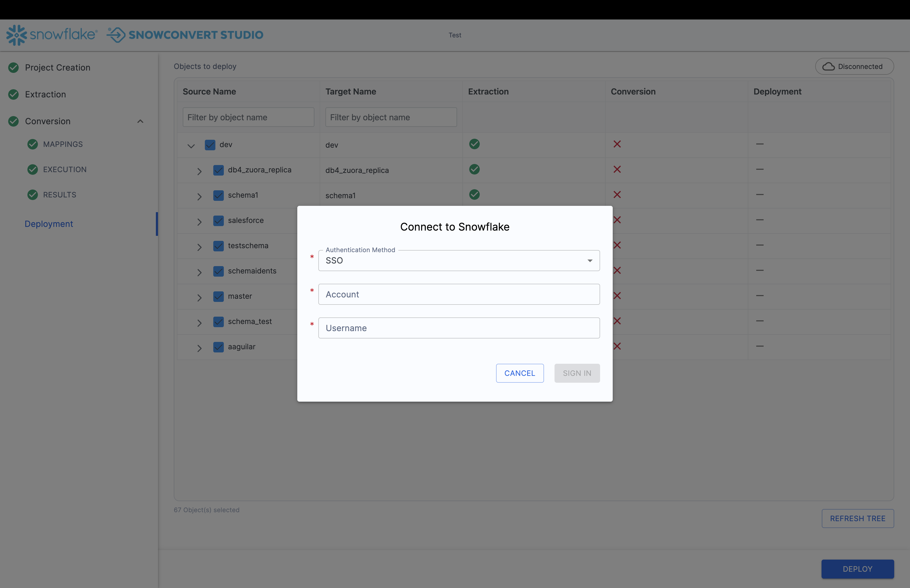This screenshot has width=910, height=588.
Task: Click extraction success icon in dev row
Action: coord(474,144)
